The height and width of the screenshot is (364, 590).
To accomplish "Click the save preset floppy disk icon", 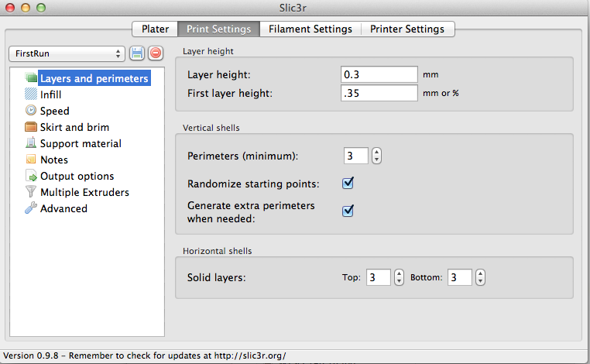I will (x=138, y=53).
